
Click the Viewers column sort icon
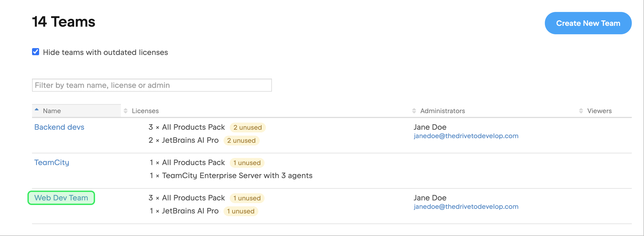coord(581,111)
